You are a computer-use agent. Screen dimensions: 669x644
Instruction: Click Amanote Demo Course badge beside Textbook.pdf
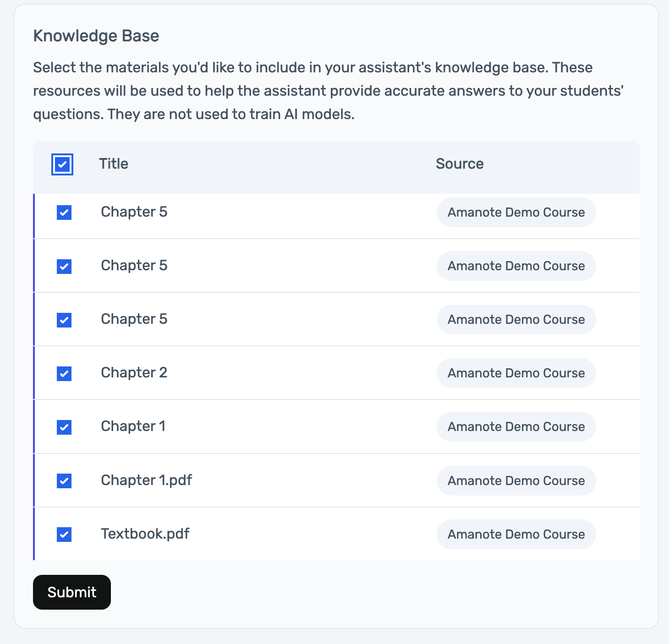coord(516,534)
